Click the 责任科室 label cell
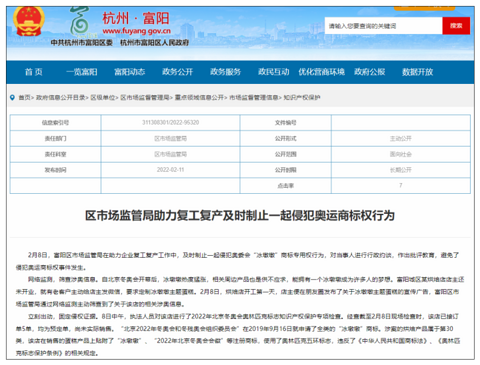 [55, 154]
